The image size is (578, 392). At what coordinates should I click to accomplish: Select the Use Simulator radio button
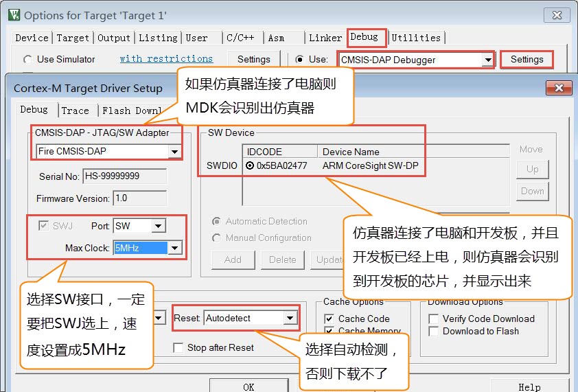pyautogui.click(x=27, y=59)
